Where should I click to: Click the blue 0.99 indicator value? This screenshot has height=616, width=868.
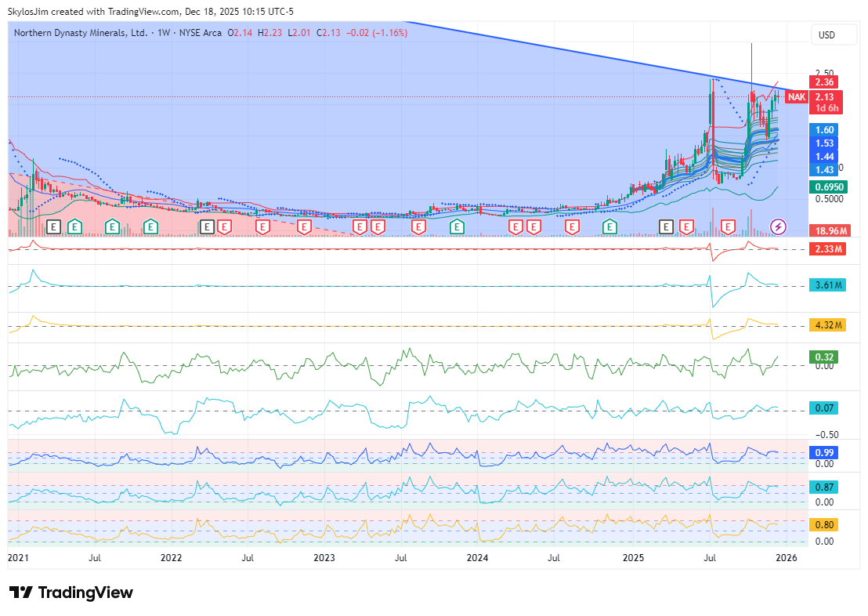coord(824,452)
